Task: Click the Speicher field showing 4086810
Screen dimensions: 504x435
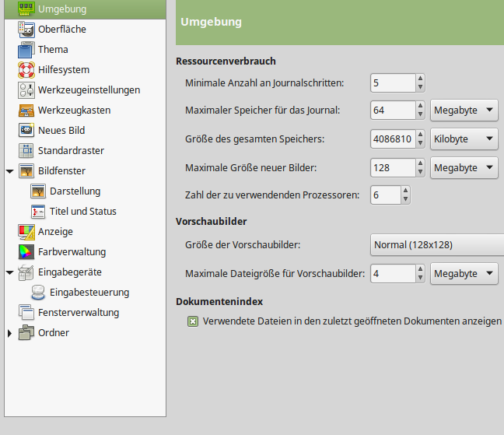Action: coord(393,139)
